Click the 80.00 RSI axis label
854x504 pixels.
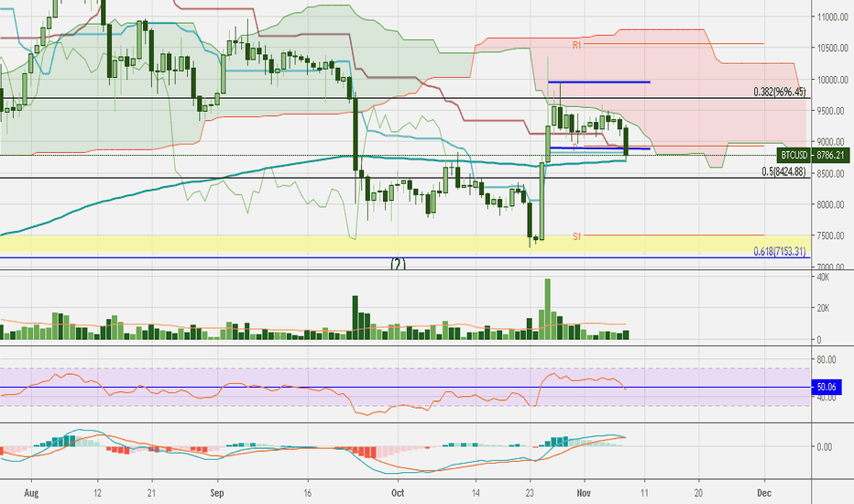coord(827,359)
